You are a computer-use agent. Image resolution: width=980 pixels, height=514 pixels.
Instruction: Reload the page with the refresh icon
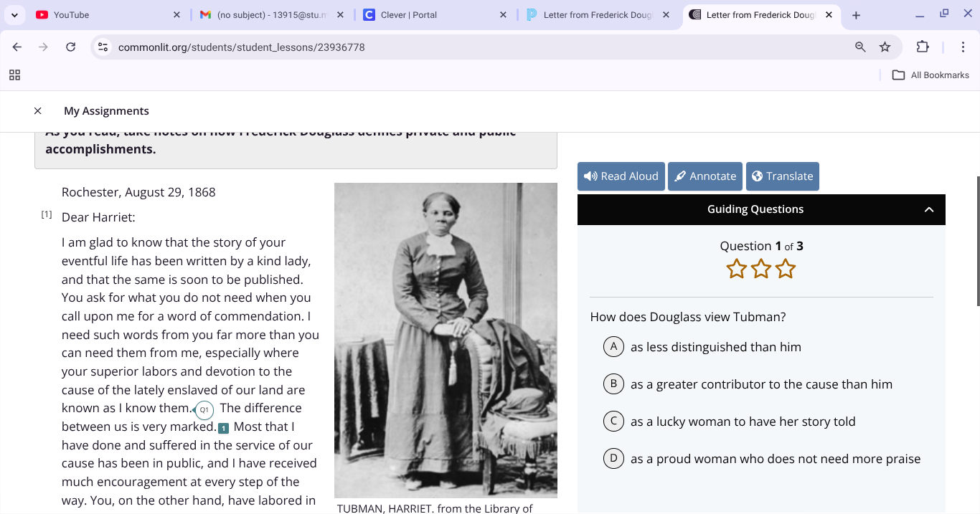pos(70,47)
